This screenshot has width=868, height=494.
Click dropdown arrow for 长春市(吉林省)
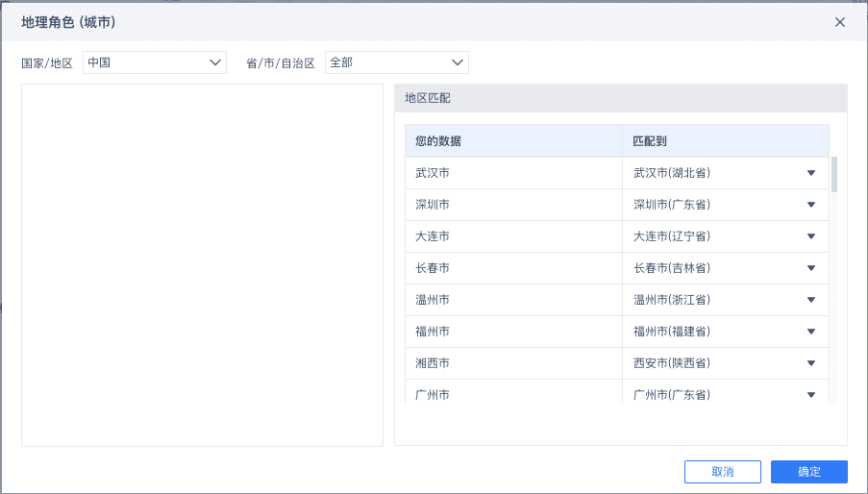pyautogui.click(x=810, y=268)
